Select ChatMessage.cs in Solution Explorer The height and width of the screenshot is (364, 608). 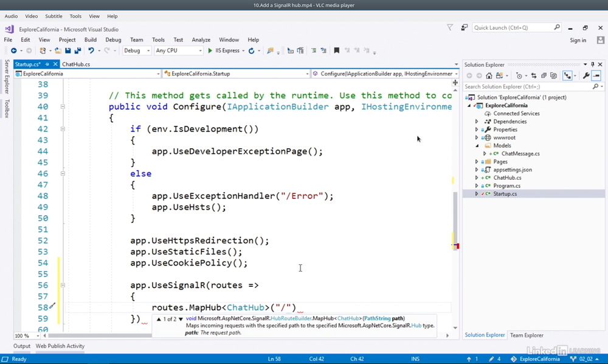[x=520, y=154]
